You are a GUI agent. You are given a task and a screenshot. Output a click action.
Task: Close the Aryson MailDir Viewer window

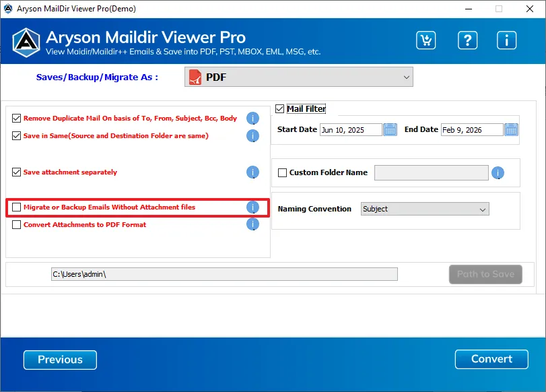pos(530,9)
